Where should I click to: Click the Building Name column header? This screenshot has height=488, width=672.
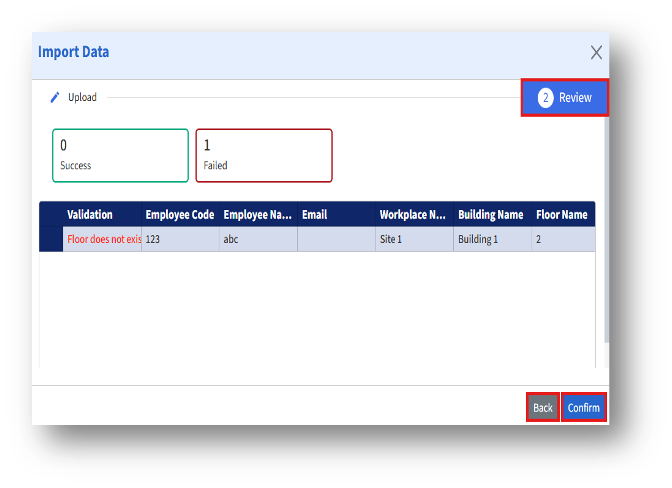[x=492, y=214]
